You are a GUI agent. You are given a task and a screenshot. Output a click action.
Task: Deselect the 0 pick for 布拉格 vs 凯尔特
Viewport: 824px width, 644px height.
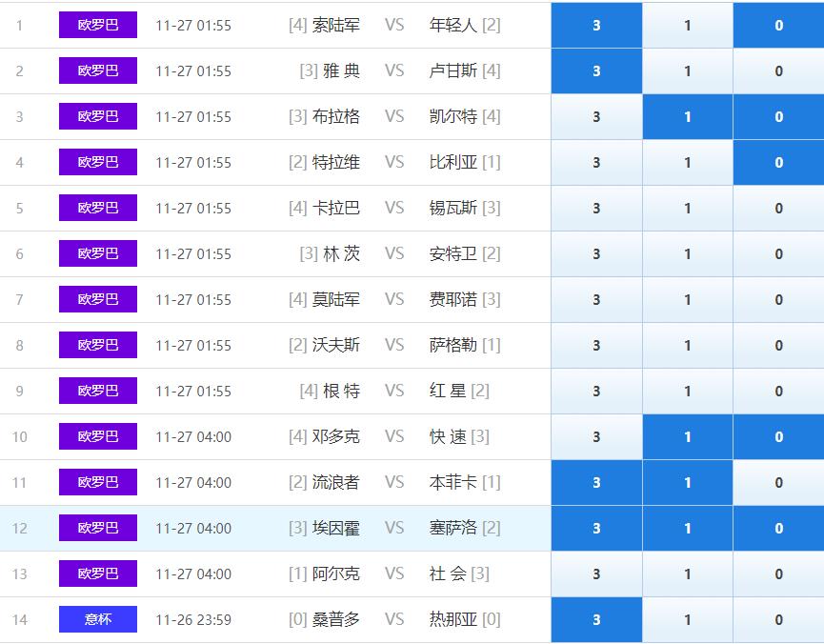[779, 117]
